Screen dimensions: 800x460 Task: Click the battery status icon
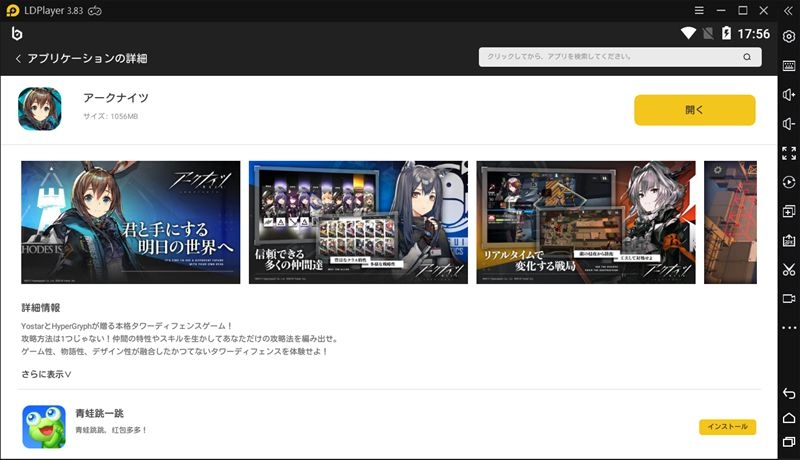tap(726, 34)
